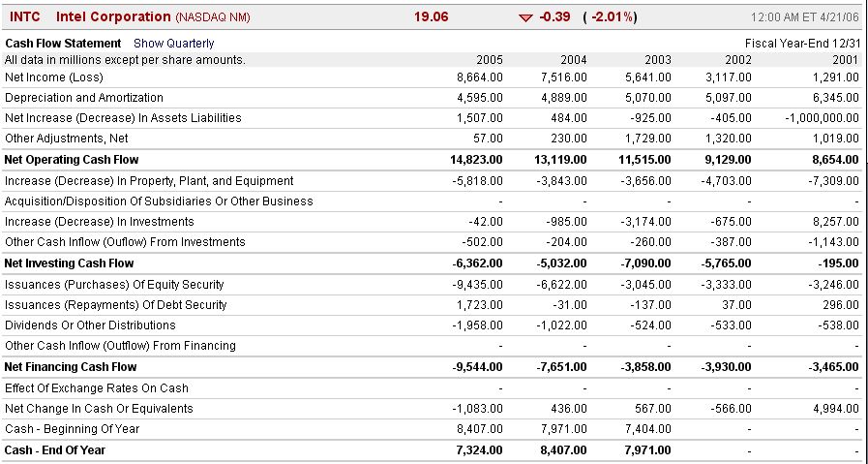Click the 19.06 stock price
This screenshot has width=868, height=464.
tap(431, 17)
